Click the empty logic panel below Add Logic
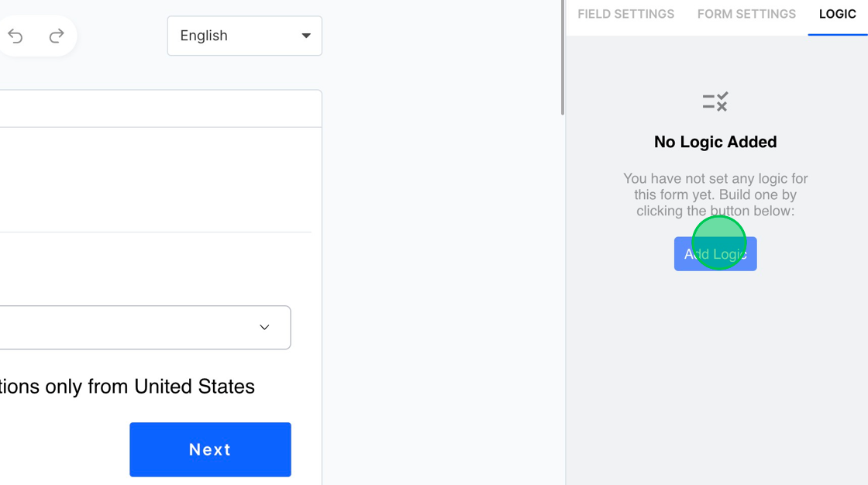Viewport: 868px width, 485px height. tap(715, 372)
